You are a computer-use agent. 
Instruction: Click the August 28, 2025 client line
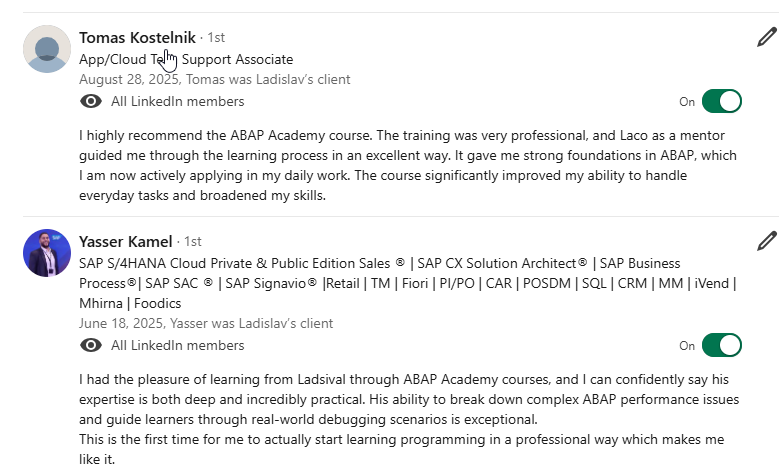(x=214, y=80)
